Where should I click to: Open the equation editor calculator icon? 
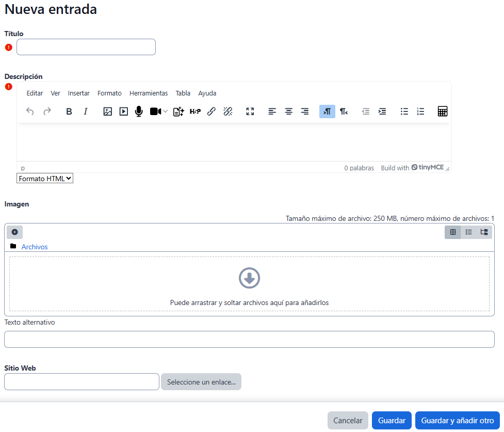(x=442, y=111)
